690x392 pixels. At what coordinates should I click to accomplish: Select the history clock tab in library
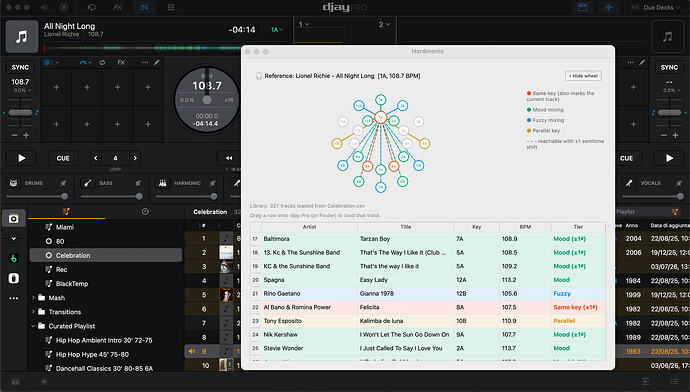click(145, 212)
